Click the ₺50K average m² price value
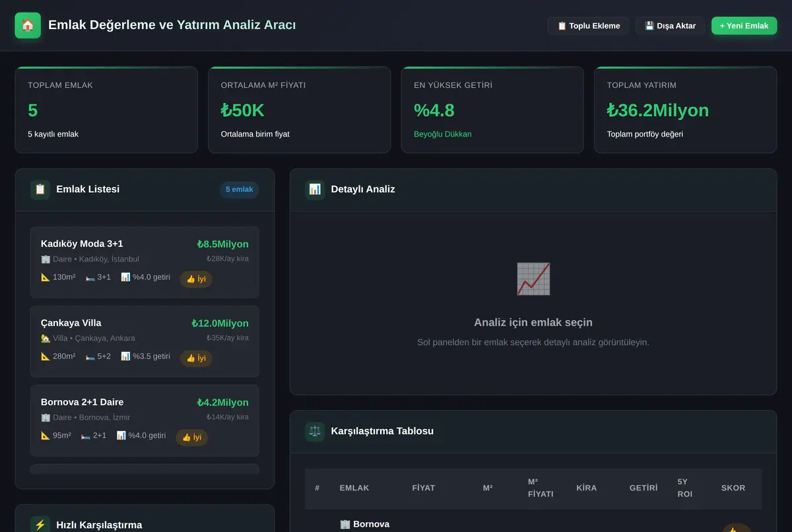This screenshot has width=792, height=532. (x=243, y=110)
